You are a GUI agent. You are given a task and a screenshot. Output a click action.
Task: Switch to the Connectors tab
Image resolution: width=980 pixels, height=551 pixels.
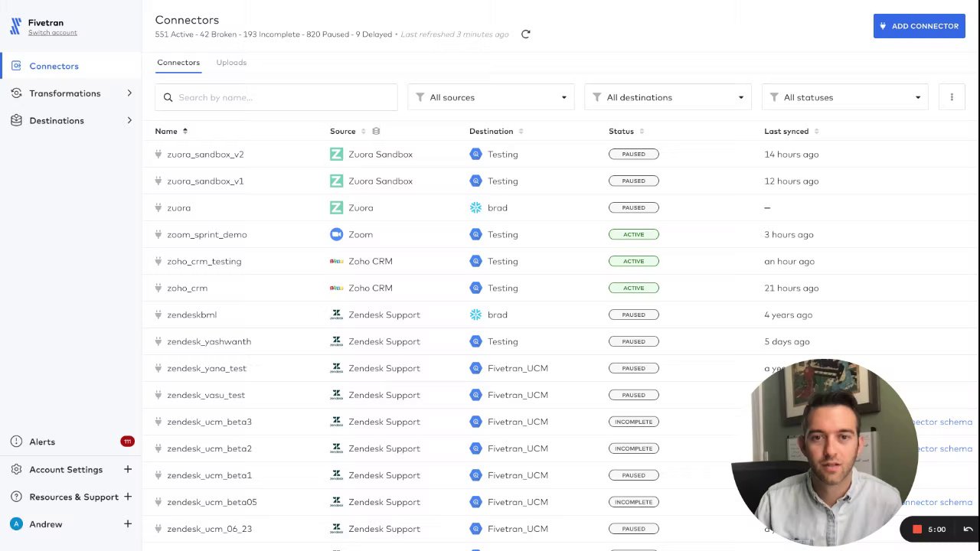[x=178, y=63]
